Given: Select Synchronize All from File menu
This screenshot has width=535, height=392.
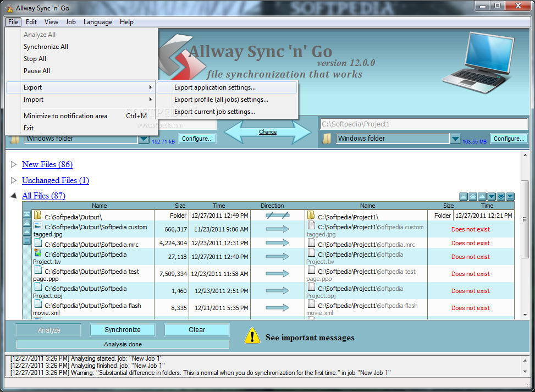Looking at the screenshot, I should tap(80, 47).
